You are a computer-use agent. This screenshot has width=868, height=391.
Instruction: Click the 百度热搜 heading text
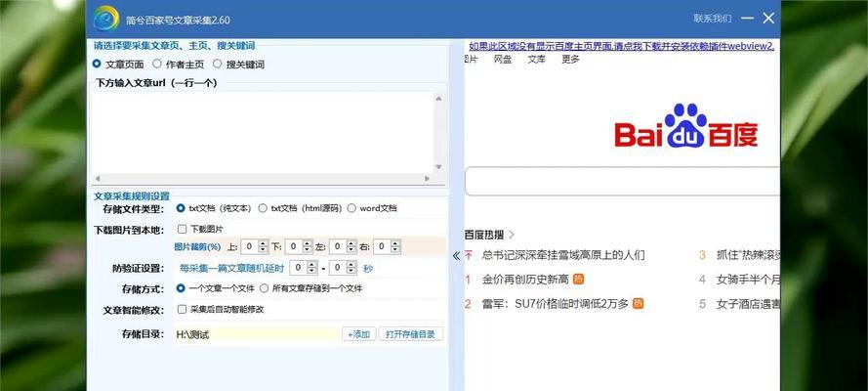[x=484, y=235]
